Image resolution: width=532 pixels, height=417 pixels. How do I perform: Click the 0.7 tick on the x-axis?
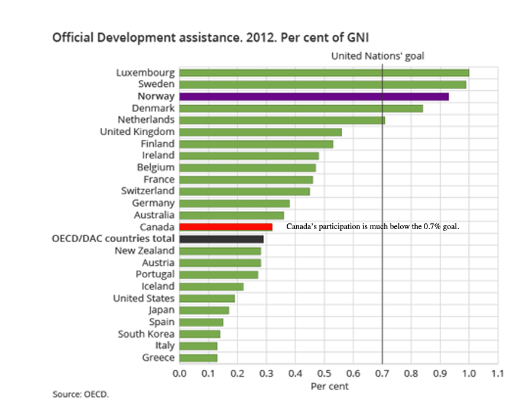(382, 373)
